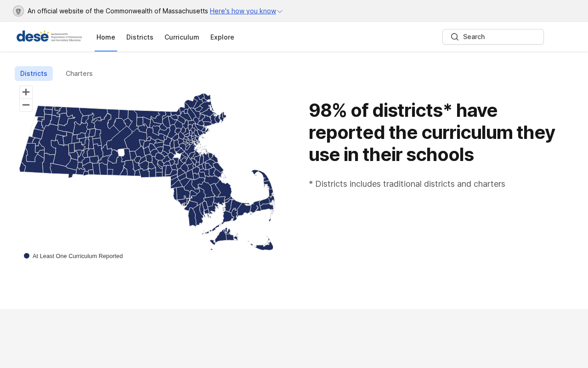Viewport: 588px width, 368px height.
Task: Go to Home in the navigation bar
Action: click(x=106, y=37)
